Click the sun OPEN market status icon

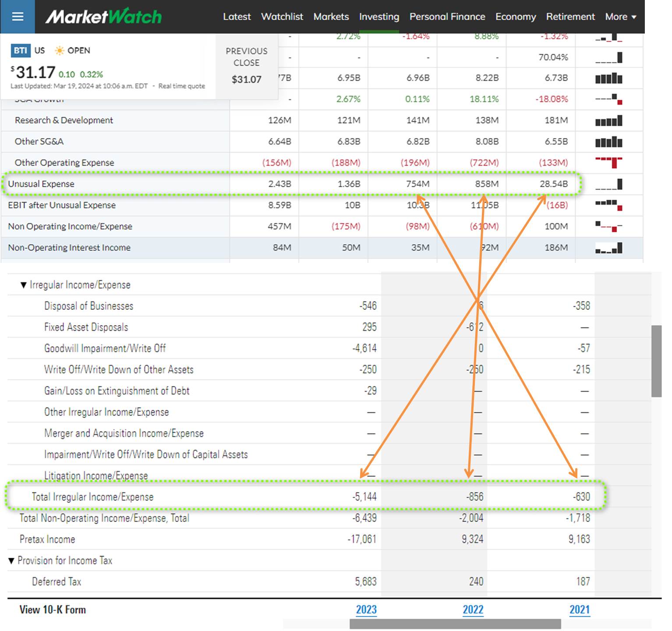[x=60, y=50]
